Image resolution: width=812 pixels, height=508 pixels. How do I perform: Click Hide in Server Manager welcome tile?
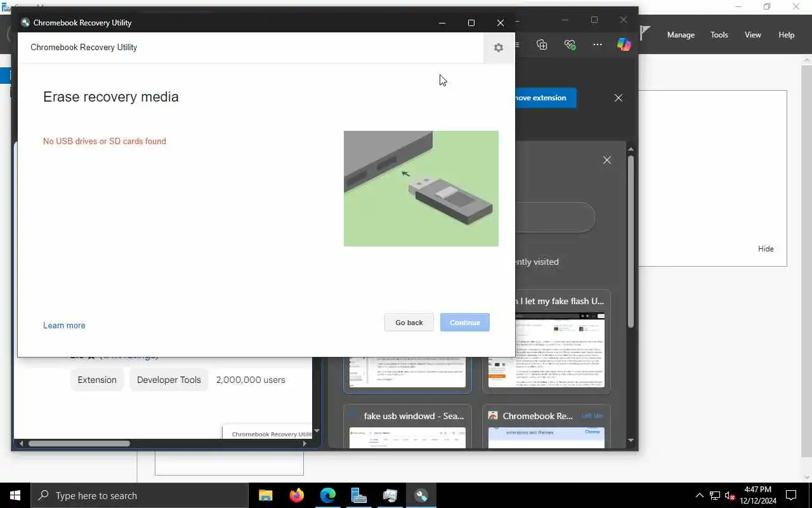[x=766, y=249]
